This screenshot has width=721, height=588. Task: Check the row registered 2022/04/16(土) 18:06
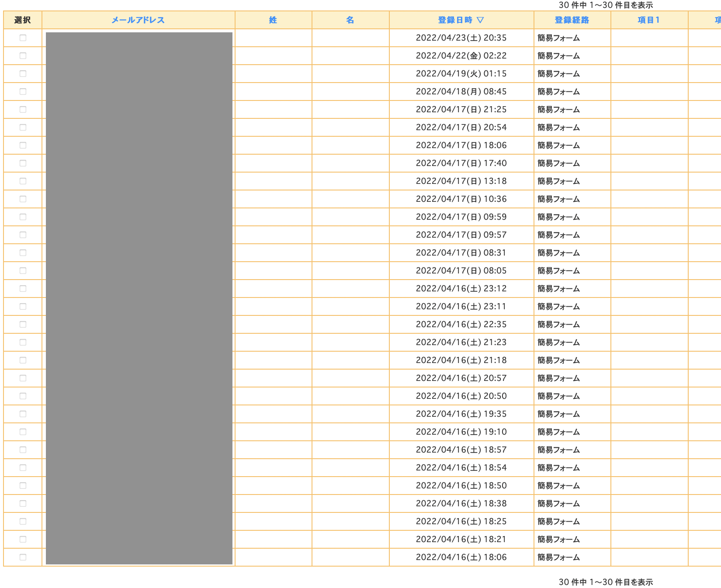23,557
